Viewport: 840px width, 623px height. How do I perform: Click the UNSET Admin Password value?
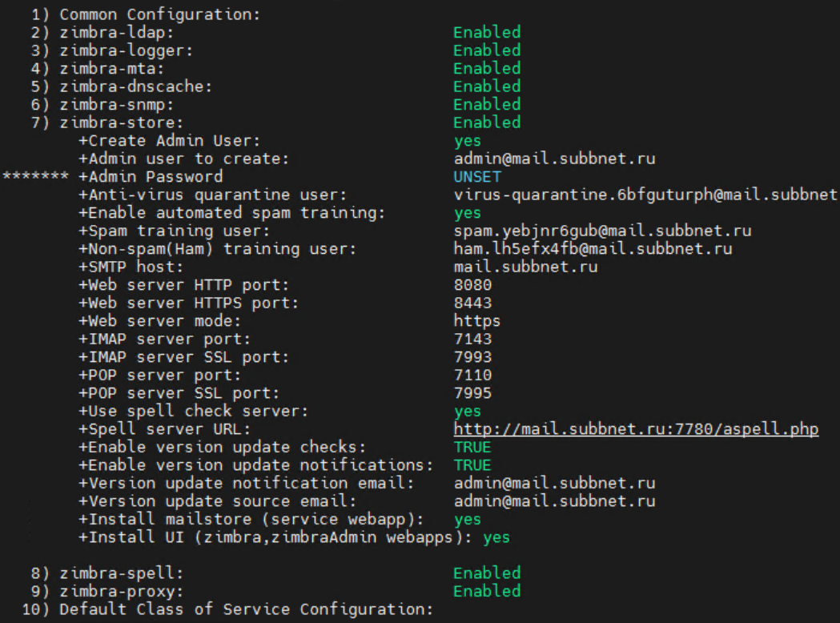(x=477, y=177)
